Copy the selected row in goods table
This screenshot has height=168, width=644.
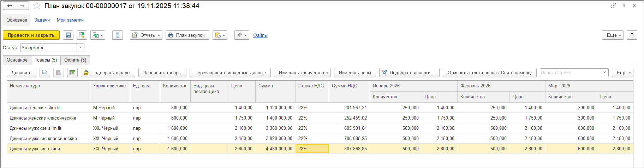point(45,73)
